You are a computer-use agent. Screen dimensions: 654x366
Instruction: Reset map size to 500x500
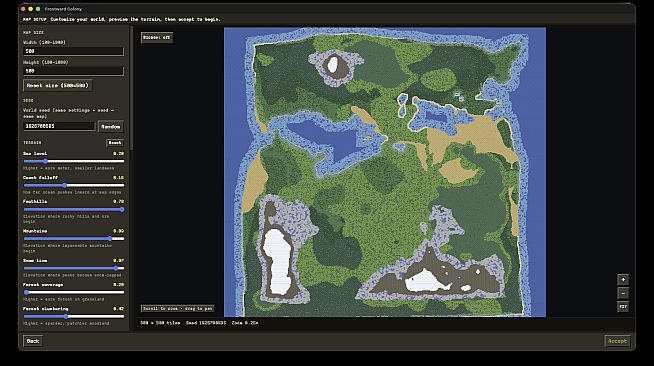(58, 85)
